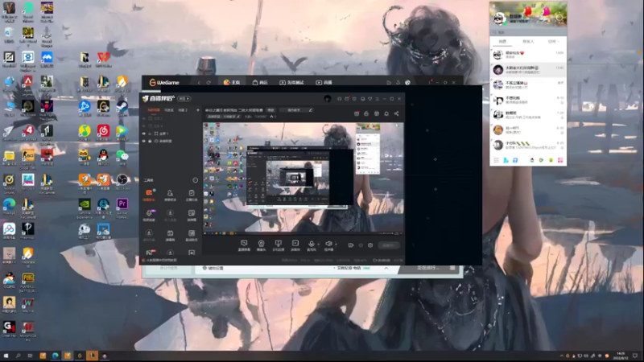Open the Apex Legends desktop shortcut
Screen dimensions: 644x362
(27, 84)
